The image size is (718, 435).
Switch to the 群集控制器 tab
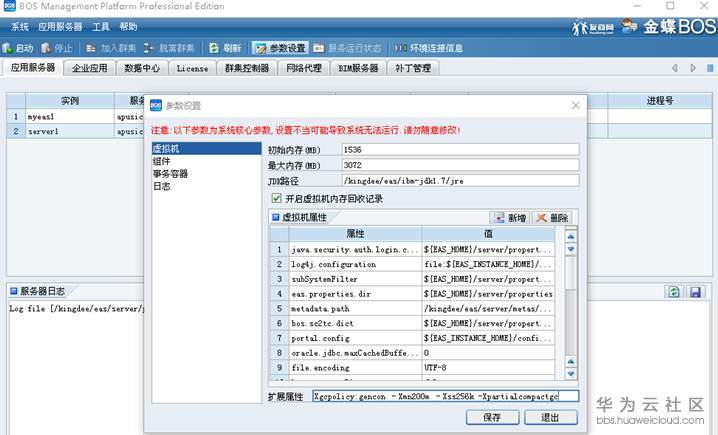(x=246, y=68)
